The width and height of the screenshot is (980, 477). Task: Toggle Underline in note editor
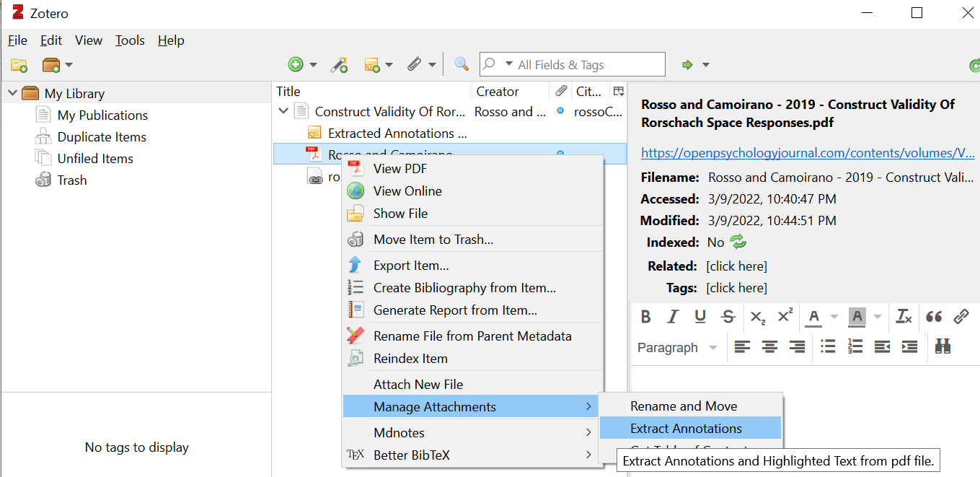(x=700, y=317)
